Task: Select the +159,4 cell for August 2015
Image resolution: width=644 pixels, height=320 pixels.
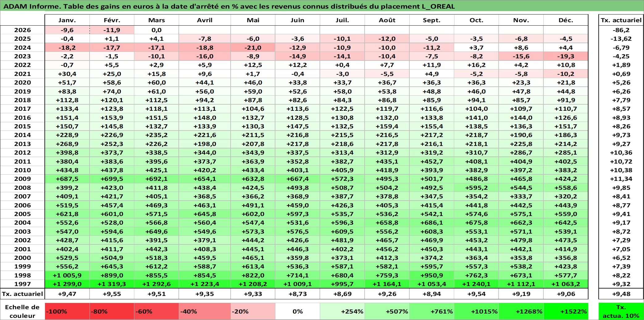Action: click(x=387, y=126)
